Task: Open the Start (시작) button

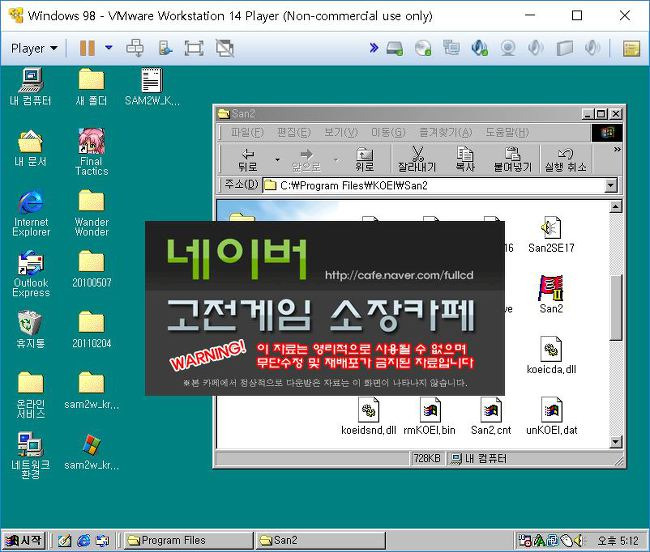Action: (24, 540)
